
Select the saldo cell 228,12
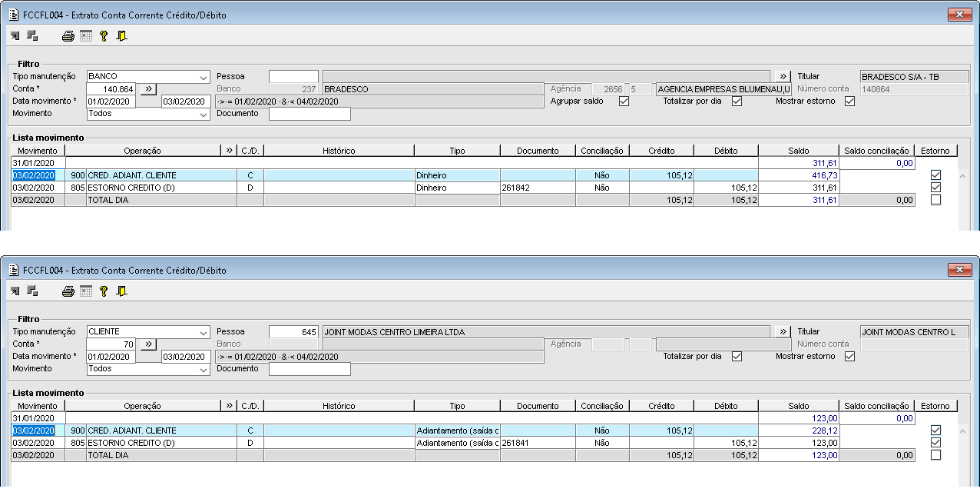pyautogui.click(x=797, y=430)
